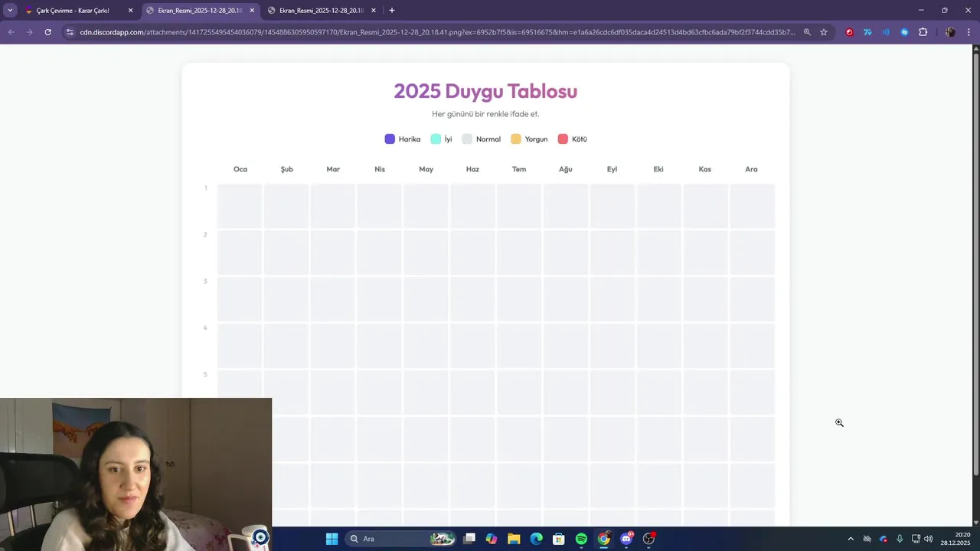
Task: Go back to the previous page
Action: (11, 32)
